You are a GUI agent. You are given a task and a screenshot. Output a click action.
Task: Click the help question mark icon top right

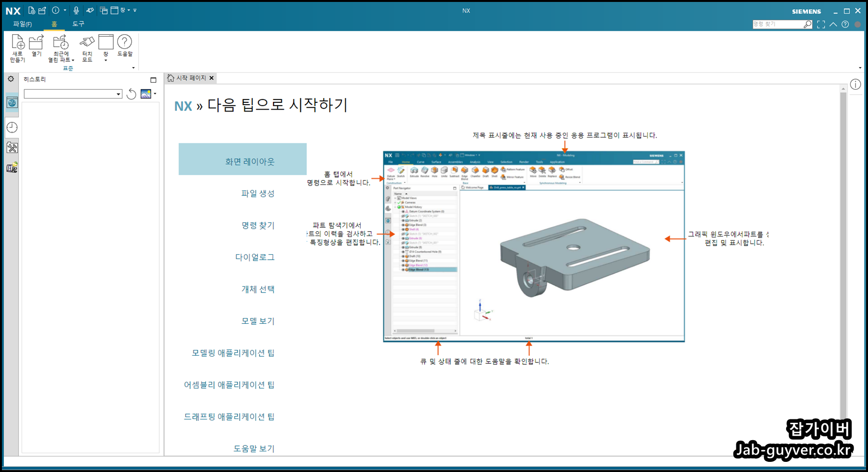click(x=845, y=24)
